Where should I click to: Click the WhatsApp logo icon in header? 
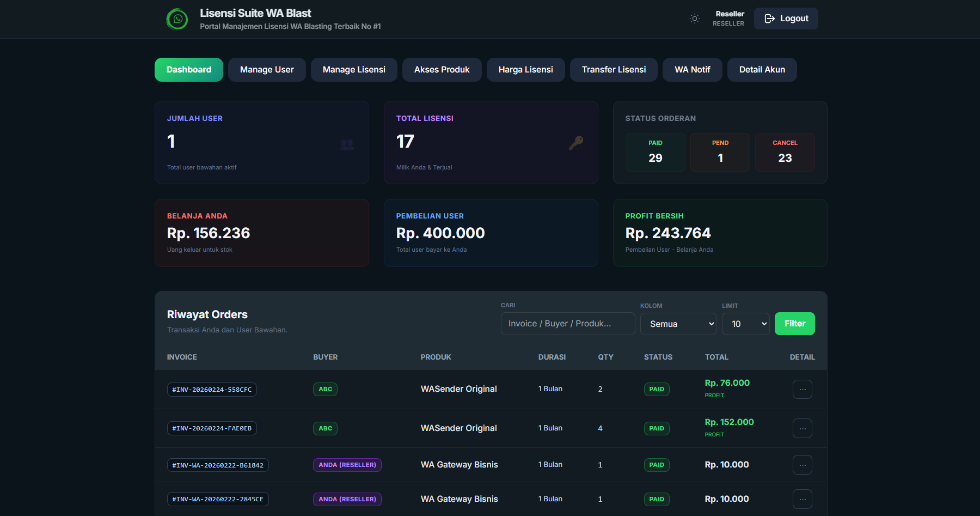point(177,19)
